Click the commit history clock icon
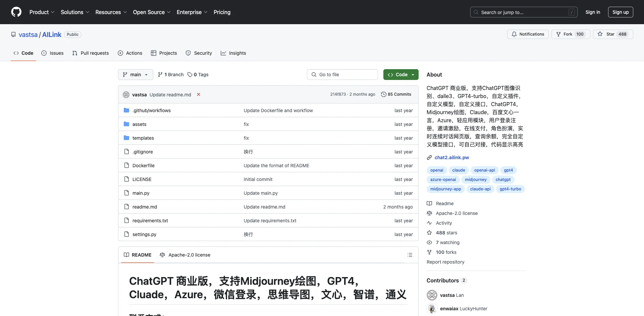Viewport: 644px width, 316px height. click(x=383, y=94)
